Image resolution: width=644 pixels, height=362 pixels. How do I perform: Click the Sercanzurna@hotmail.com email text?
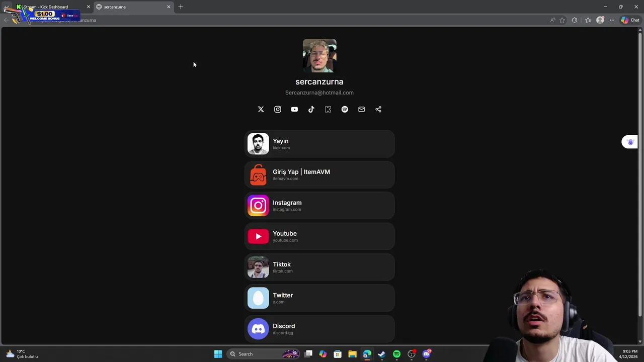click(x=319, y=93)
